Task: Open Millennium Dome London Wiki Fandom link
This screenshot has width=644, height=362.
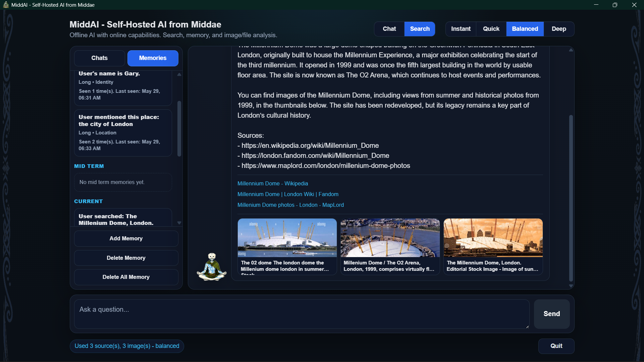Action: (x=288, y=194)
